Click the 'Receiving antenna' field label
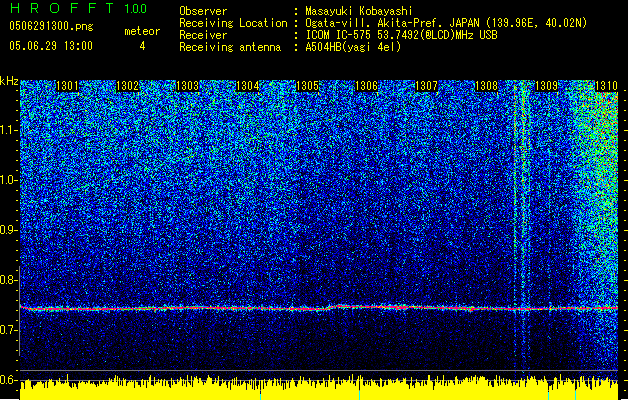Image resolution: width=629 pixels, height=400 pixels. (230, 47)
